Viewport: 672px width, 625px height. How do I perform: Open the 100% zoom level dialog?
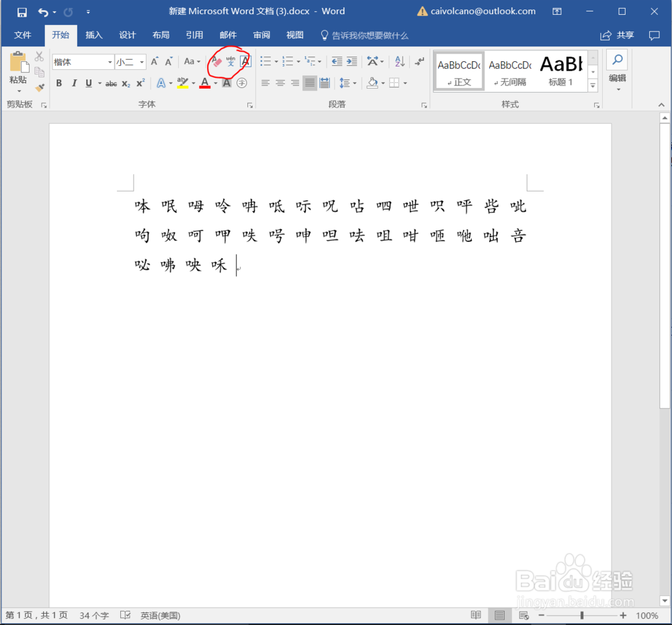pyautogui.click(x=646, y=616)
